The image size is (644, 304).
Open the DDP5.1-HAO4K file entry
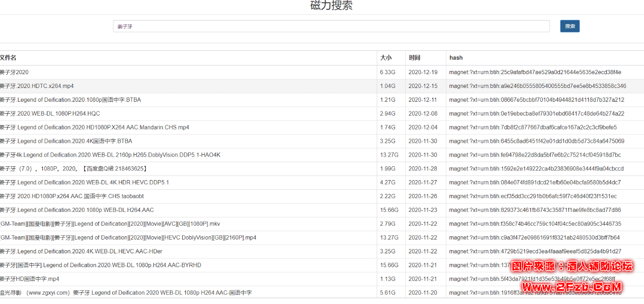110,155
